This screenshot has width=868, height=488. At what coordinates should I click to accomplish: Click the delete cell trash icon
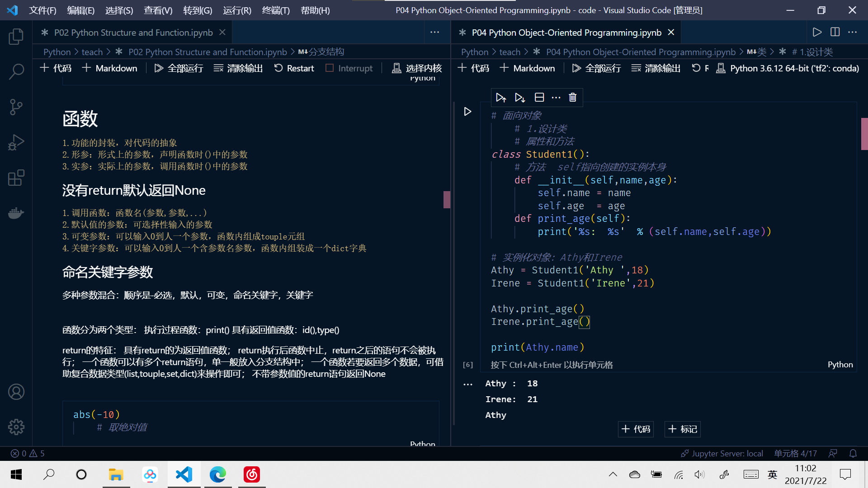tap(572, 98)
